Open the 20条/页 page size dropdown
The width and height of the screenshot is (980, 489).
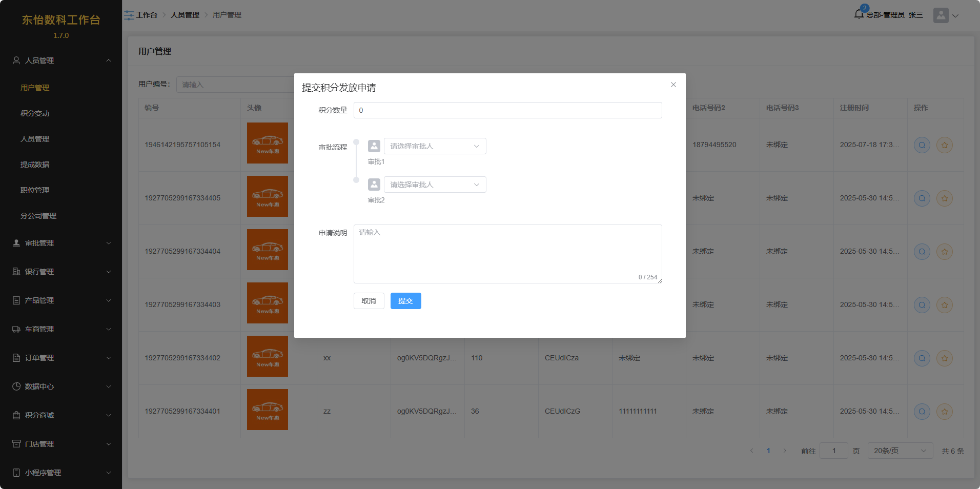point(900,451)
